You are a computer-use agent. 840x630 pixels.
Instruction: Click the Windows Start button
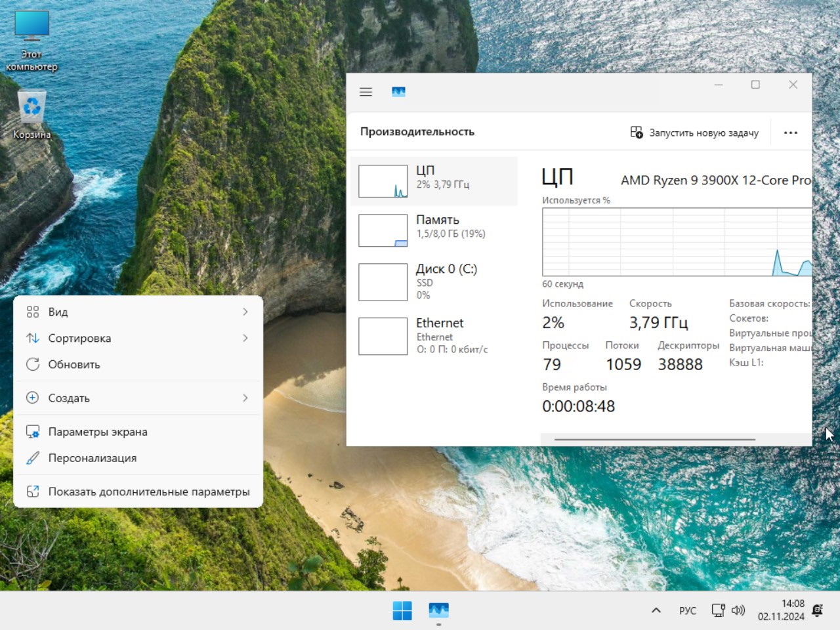[x=402, y=610]
